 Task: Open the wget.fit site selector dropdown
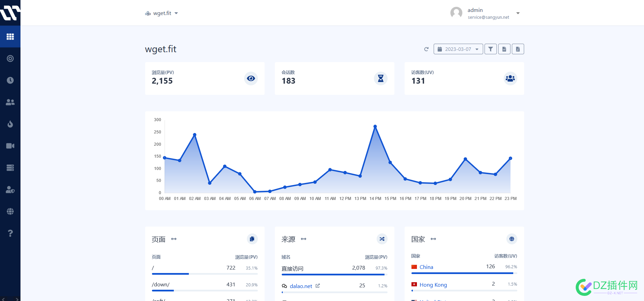click(x=162, y=13)
